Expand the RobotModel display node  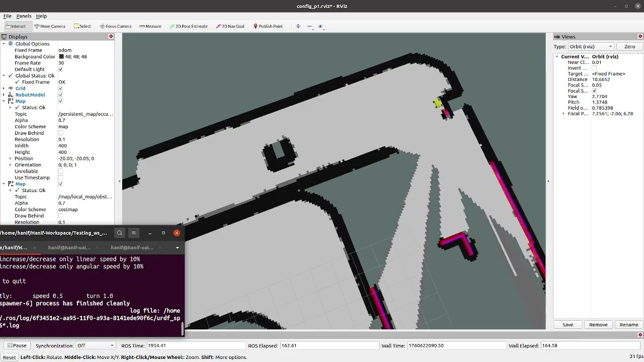coord(4,95)
